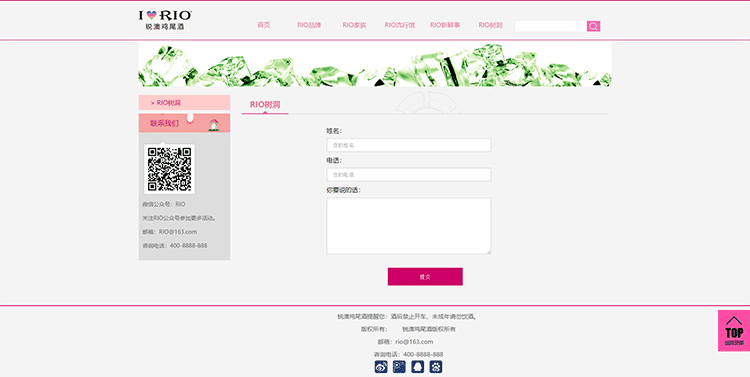750x377 pixels.
Task: Open the RIO品牌 navigation item
Action: click(309, 25)
